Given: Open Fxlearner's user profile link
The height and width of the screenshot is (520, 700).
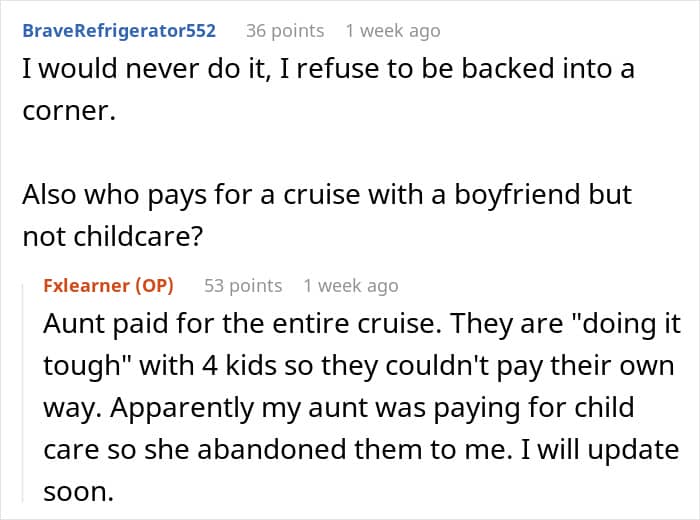Looking at the screenshot, I should [x=86, y=286].
